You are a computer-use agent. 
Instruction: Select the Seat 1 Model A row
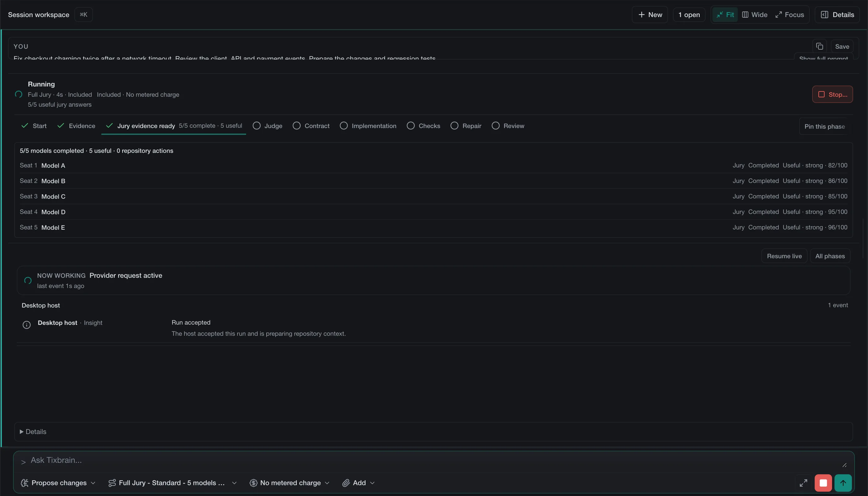tap(433, 165)
